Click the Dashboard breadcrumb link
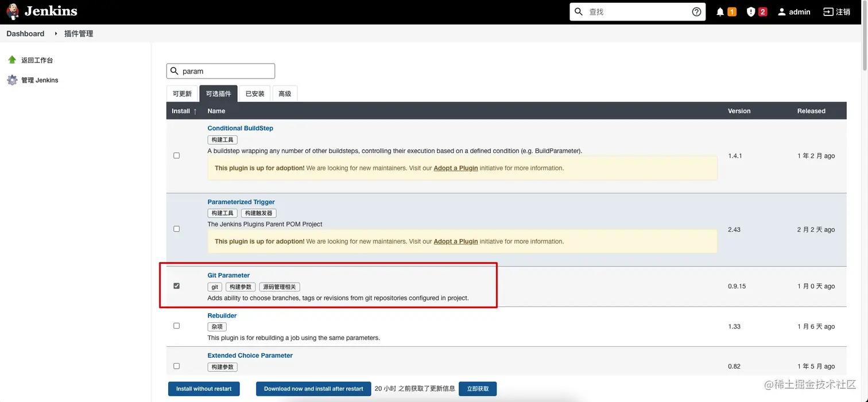The height and width of the screenshot is (402, 868). coord(25,34)
